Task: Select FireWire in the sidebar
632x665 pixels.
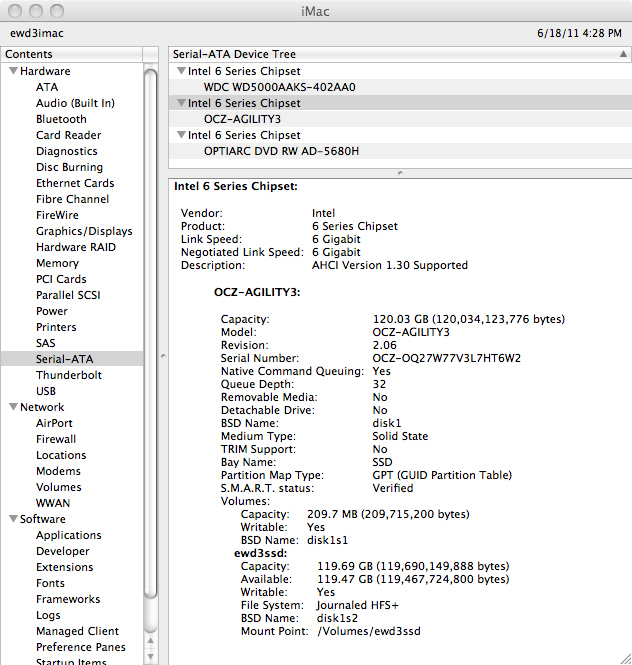Action: (x=57, y=215)
